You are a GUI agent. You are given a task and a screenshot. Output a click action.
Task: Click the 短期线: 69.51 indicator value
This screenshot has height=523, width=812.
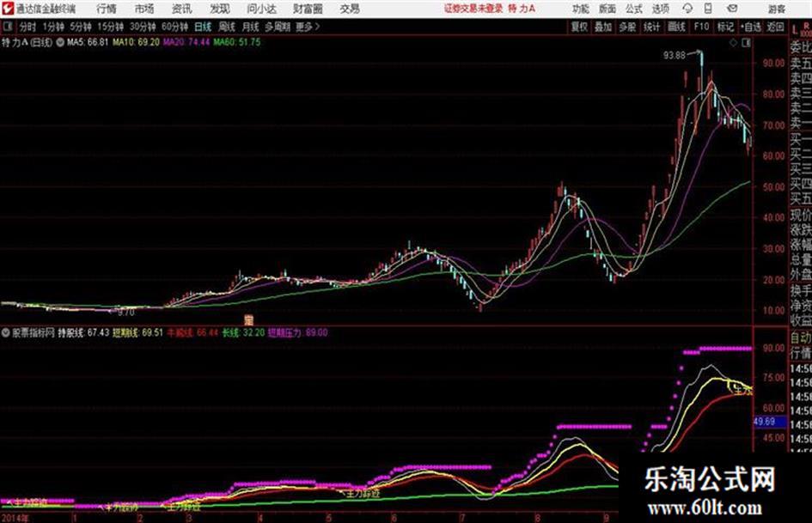tap(138, 332)
